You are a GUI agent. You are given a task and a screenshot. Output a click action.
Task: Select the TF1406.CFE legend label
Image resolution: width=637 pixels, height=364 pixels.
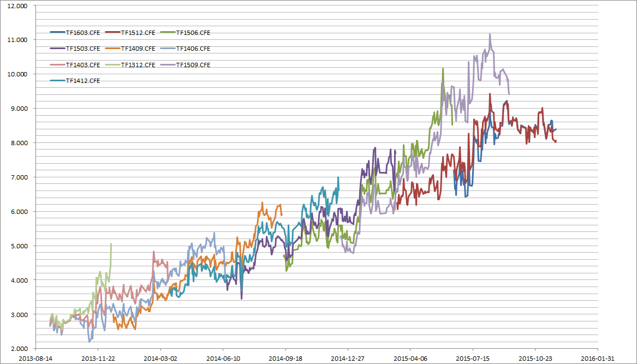[x=193, y=49]
